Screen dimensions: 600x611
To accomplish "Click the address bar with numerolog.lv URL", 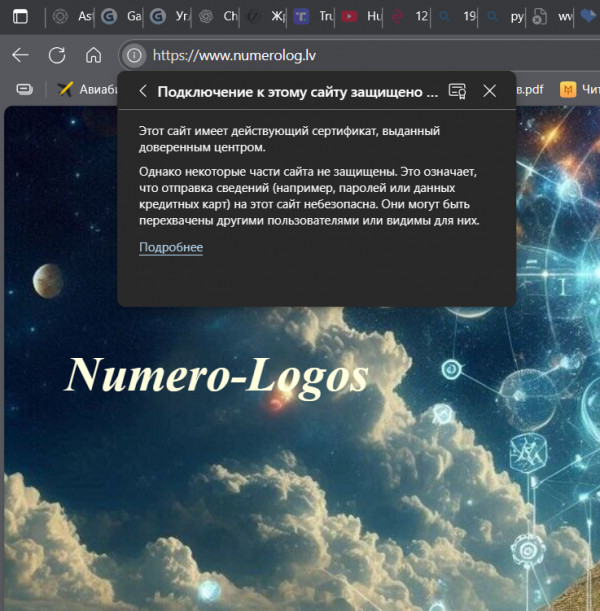I will pyautogui.click(x=300, y=55).
